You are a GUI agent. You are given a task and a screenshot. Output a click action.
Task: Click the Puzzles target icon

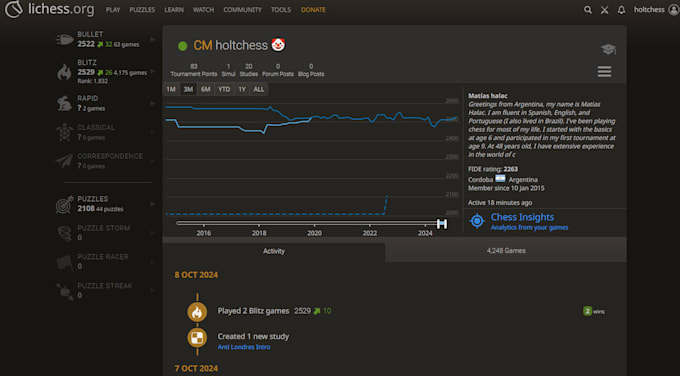point(65,204)
